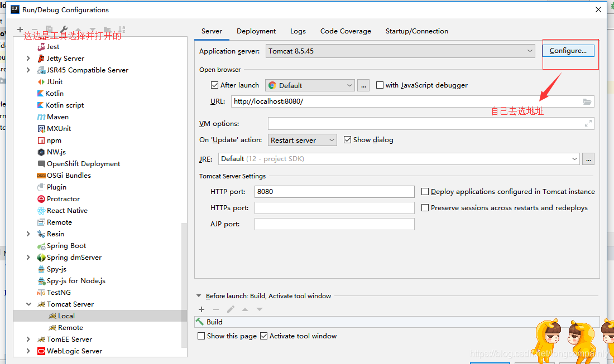Toggle the After launch checkbox
Image resolution: width=614 pixels, height=364 pixels.
214,85
